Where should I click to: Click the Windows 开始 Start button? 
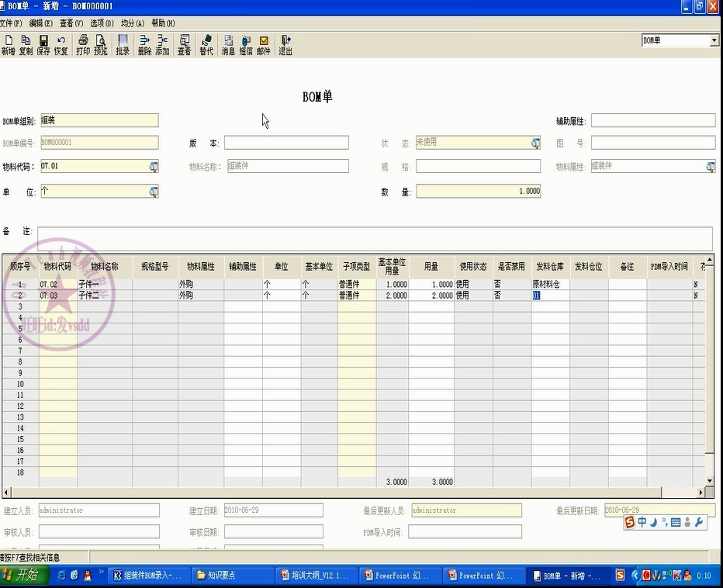25,575
